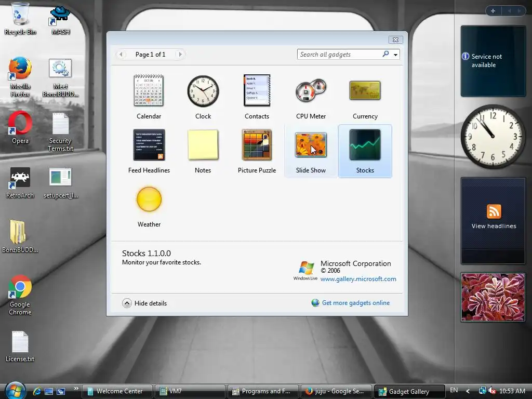Viewport: 532px width, 399px height.
Task: Switch to Welcome Center taskbar button
Action: pos(118,391)
